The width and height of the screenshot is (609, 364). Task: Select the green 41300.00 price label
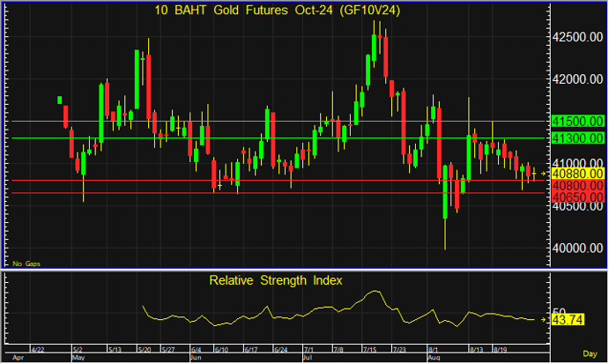tap(576, 137)
